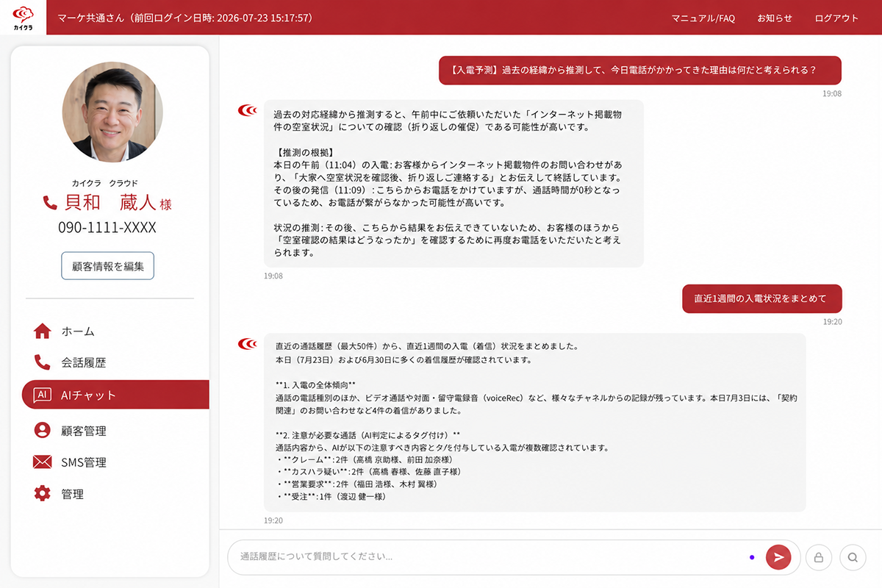Open the マニュアル/FAQ header link
The width and height of the screenshot is (882, 588).
[703, 18]
